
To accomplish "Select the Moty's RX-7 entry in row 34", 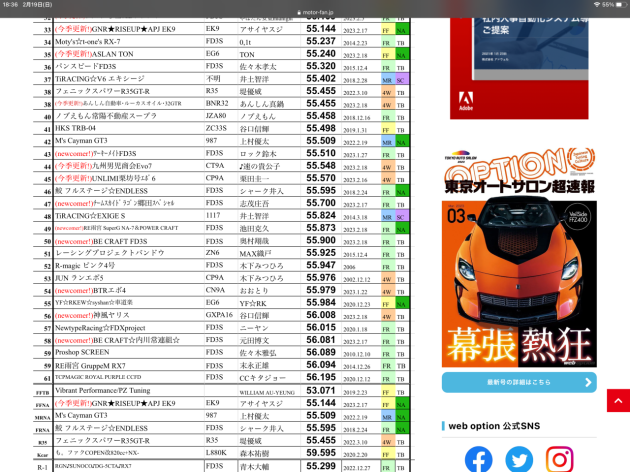I will 88,41.
